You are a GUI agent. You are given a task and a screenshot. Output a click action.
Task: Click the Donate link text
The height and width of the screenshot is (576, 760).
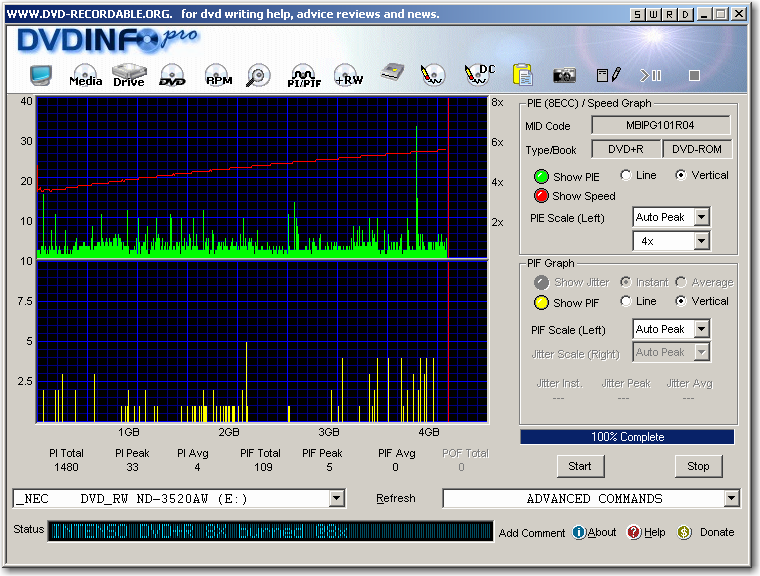click(x=717, y=532)
